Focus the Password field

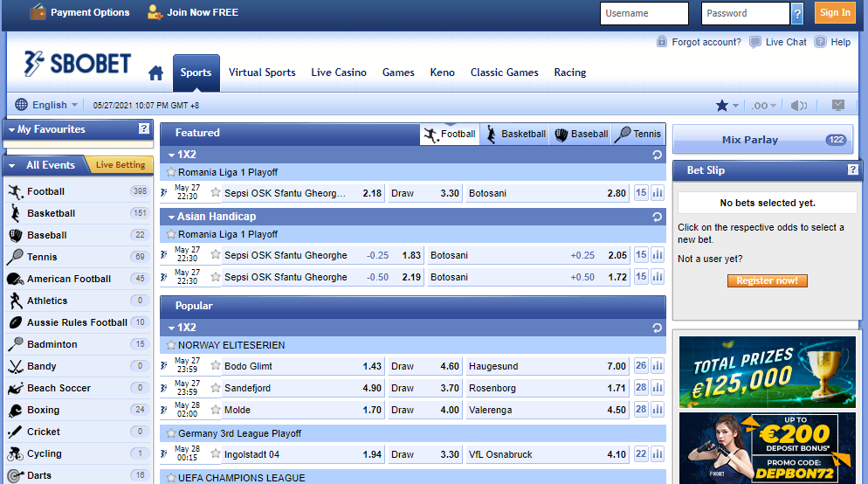click(745, 13)
